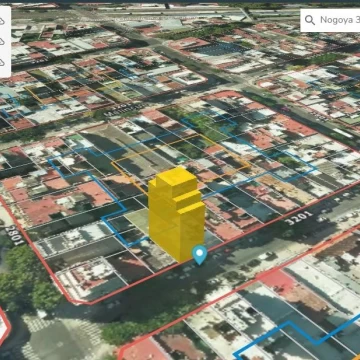Click the middle cloud icon in left panel

point(2,42)
